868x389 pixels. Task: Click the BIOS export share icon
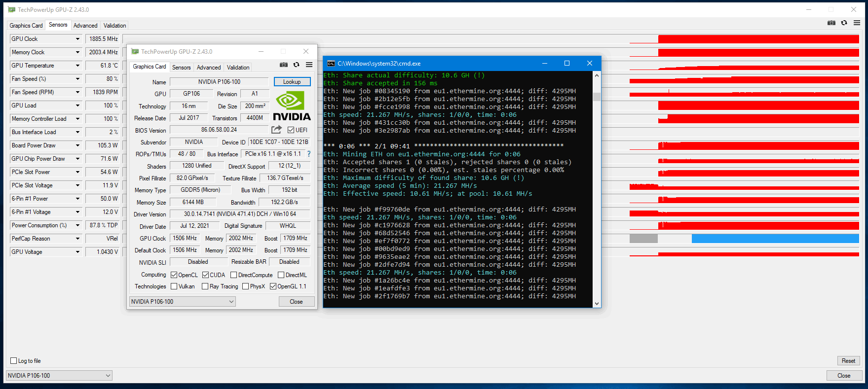[x=277, y=129]
